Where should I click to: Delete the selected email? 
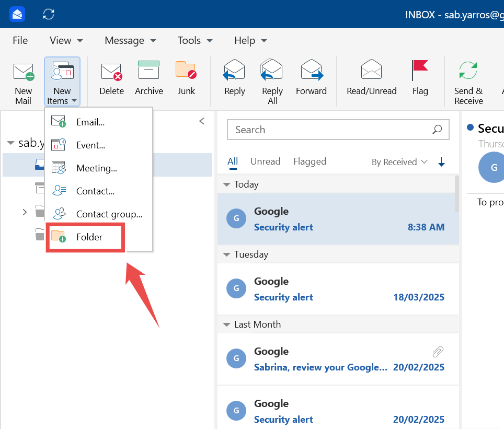111,78
